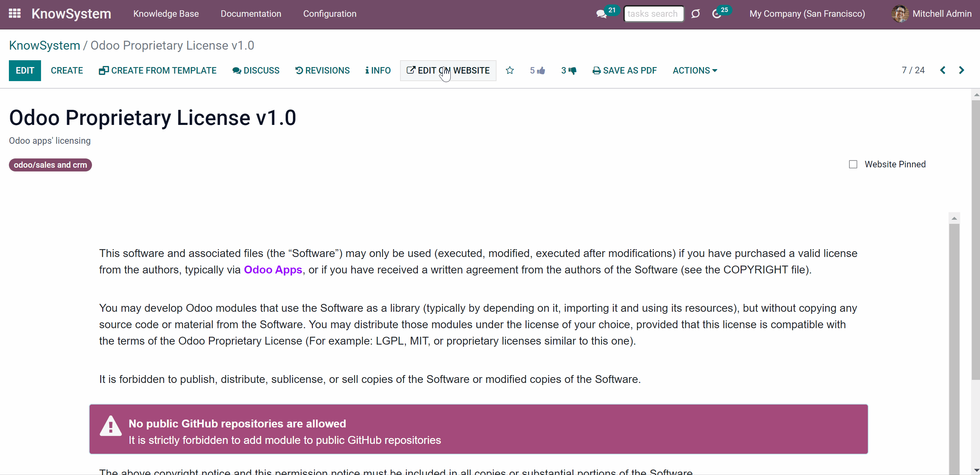Click Edit on Website
The image size is (980, 475).
pyautogui.click(x=448, y=70)
